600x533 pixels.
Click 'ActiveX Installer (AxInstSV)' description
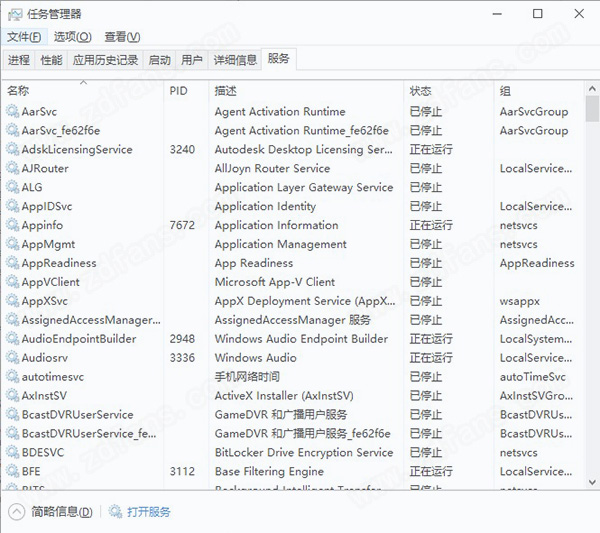tap(284, 396)
